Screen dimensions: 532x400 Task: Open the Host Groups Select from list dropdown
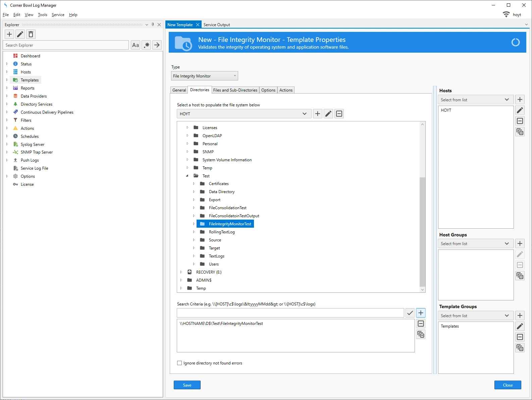(x=475, y=244)
